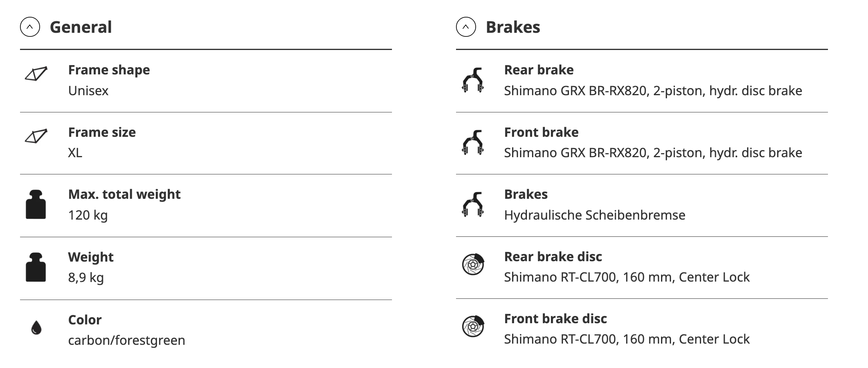
Task: Click the Frame size icon
Action: [x=36, y=136]
